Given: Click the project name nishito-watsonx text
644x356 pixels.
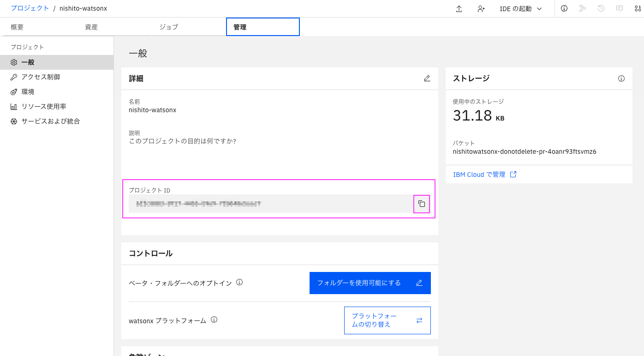Looking at the screenshot, I should (x=153, y=110).
